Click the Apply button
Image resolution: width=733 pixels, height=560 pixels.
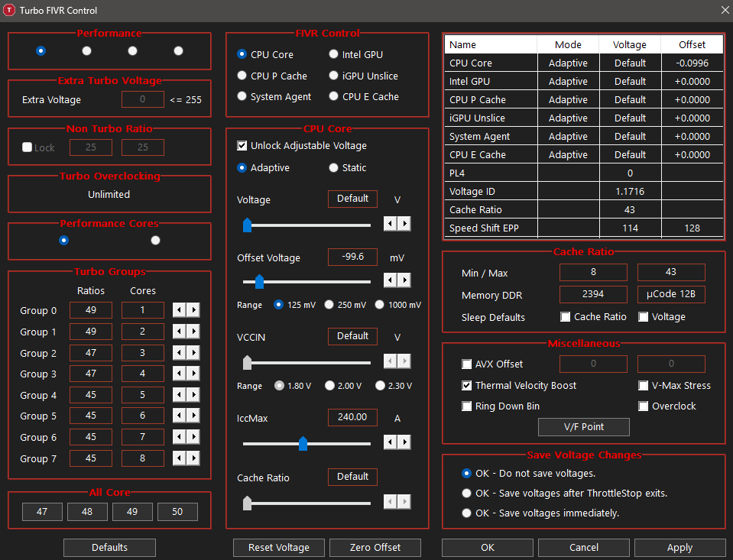coord(679,547)
